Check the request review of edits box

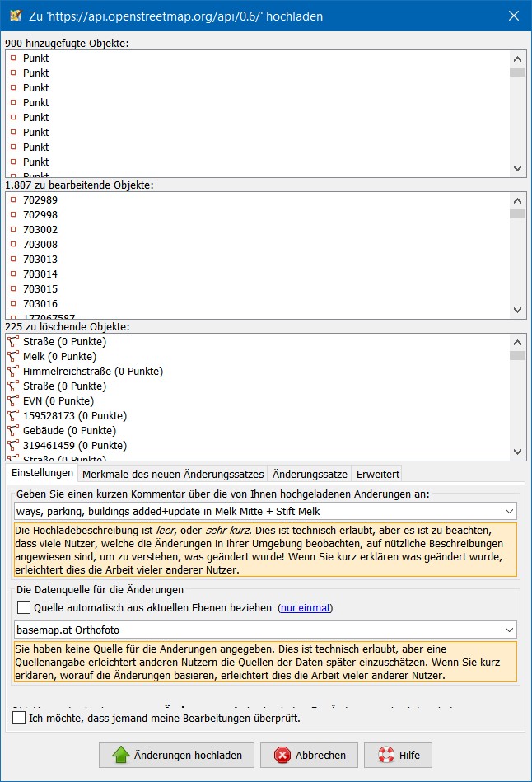point(20,718)
